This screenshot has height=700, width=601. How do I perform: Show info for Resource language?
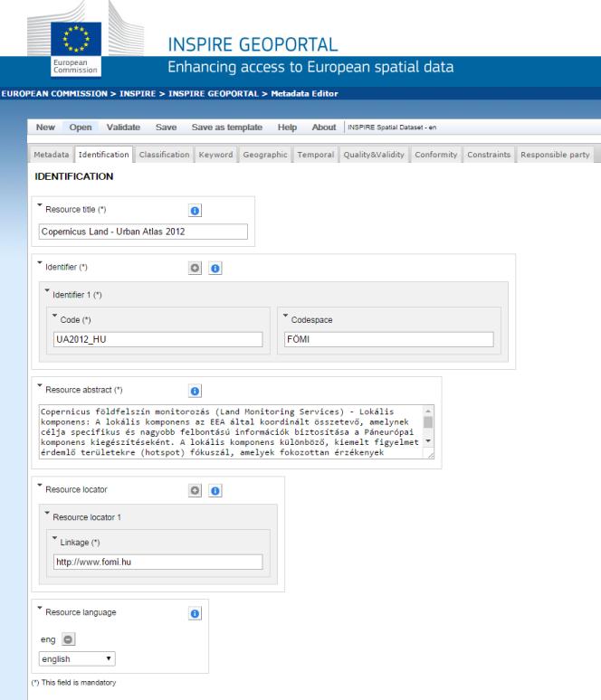(195, 613)
